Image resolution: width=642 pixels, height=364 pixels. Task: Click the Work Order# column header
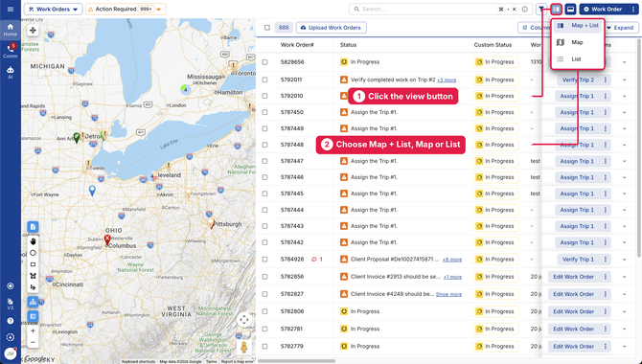[x=297, y=45]
